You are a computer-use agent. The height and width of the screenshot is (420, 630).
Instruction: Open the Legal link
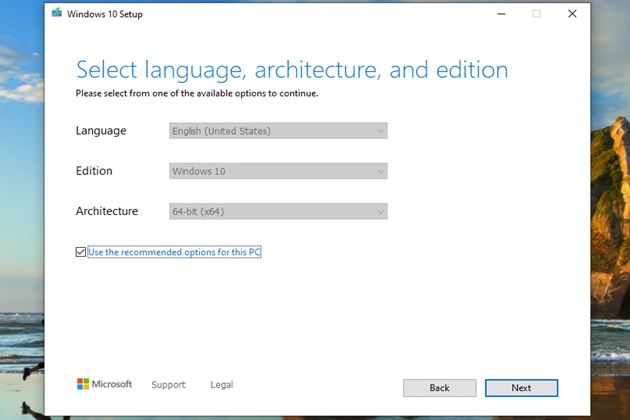221,385
